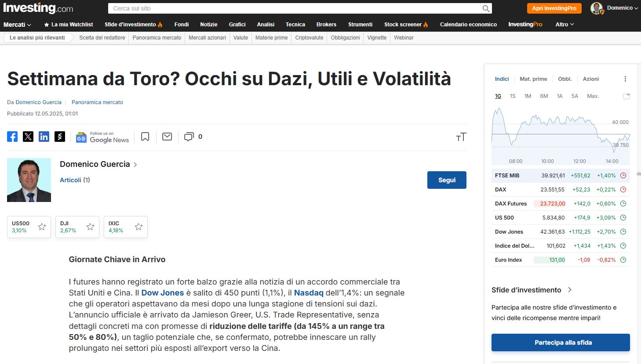
Task: Change text size with the tT icon
Action: pos(461,137)
